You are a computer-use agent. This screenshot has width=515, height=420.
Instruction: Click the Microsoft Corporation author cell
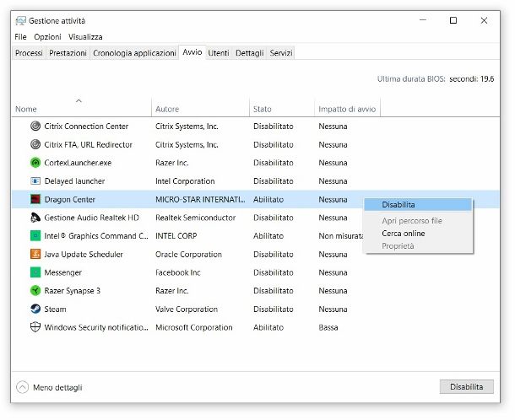pyautogui.click(x=194, y=327)
